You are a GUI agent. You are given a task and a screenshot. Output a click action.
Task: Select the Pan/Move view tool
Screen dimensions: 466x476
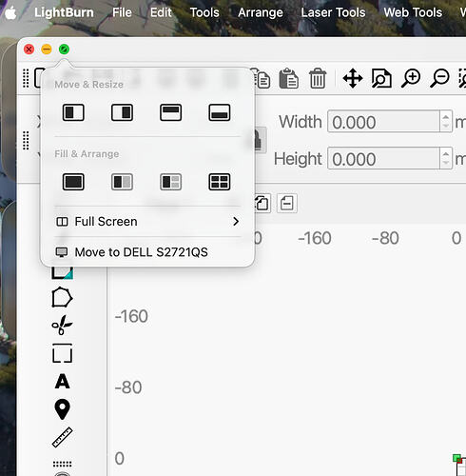tap(353, 78)
